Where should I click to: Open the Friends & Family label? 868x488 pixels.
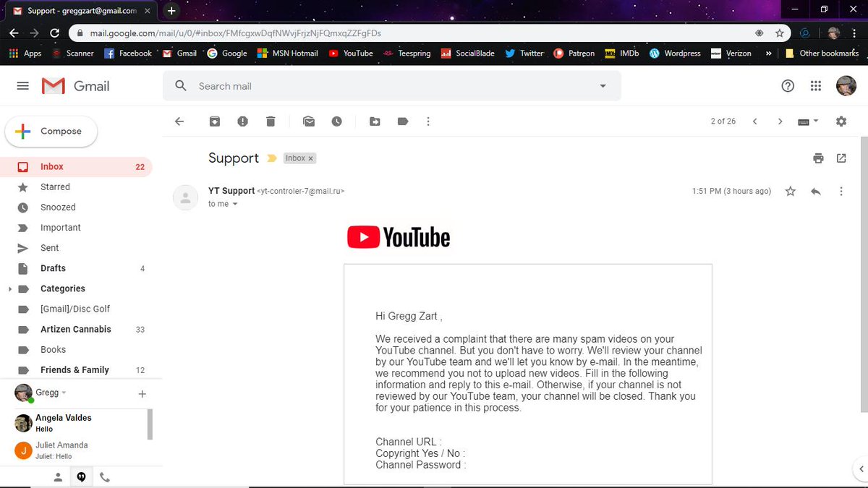76,369
